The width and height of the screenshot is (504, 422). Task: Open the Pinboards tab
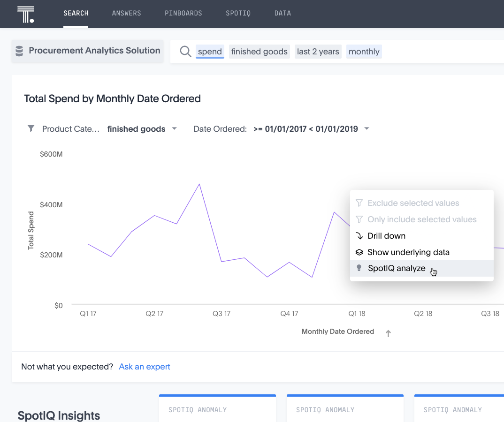[x=183, y=13]
